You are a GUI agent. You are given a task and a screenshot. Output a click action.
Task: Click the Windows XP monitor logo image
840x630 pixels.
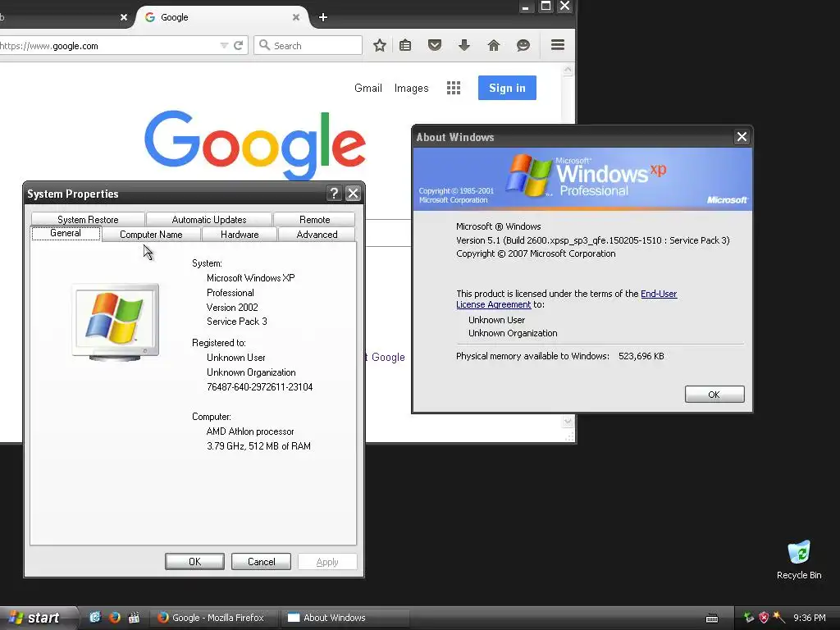click(115, 322)
